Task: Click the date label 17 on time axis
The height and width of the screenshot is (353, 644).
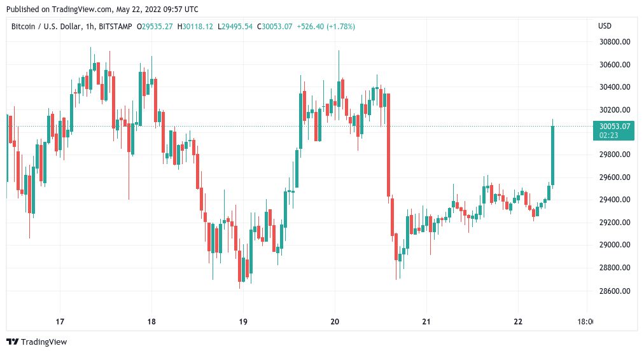Action: click(60, 322)
